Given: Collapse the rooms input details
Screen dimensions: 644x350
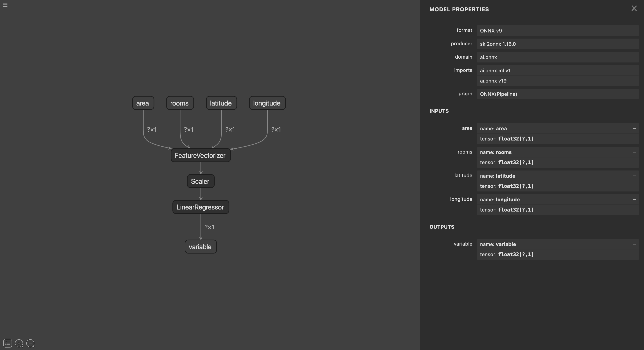Looking at the screenshot, I should (x=634, y=152).
